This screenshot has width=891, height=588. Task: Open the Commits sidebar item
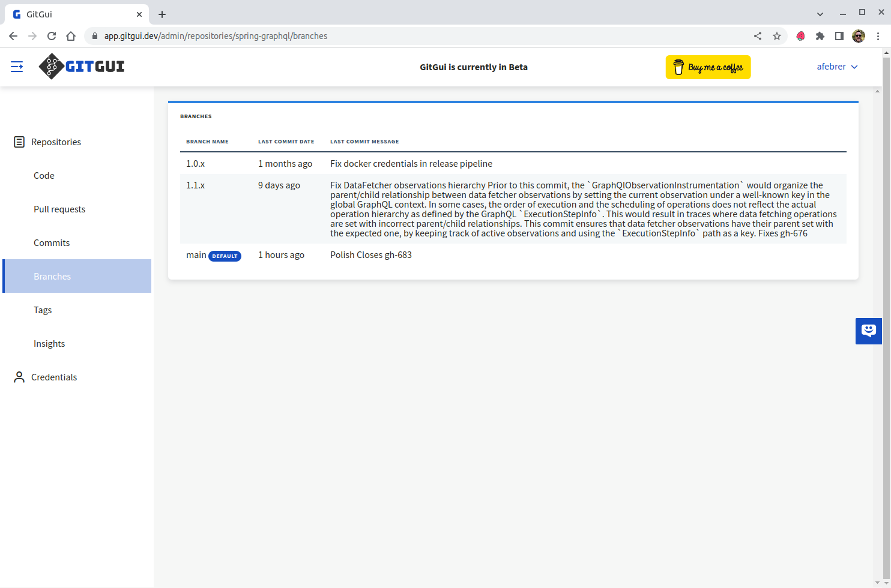(x=52, y=243)
